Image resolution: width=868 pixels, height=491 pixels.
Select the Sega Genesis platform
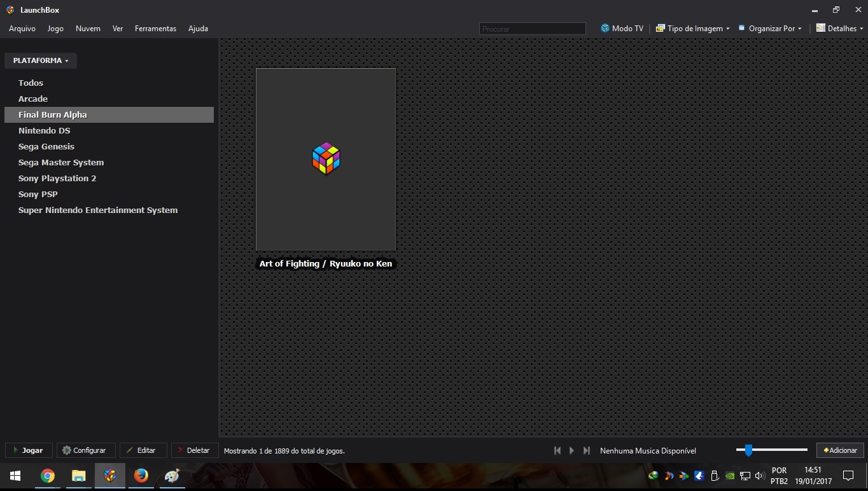point(109,146)
